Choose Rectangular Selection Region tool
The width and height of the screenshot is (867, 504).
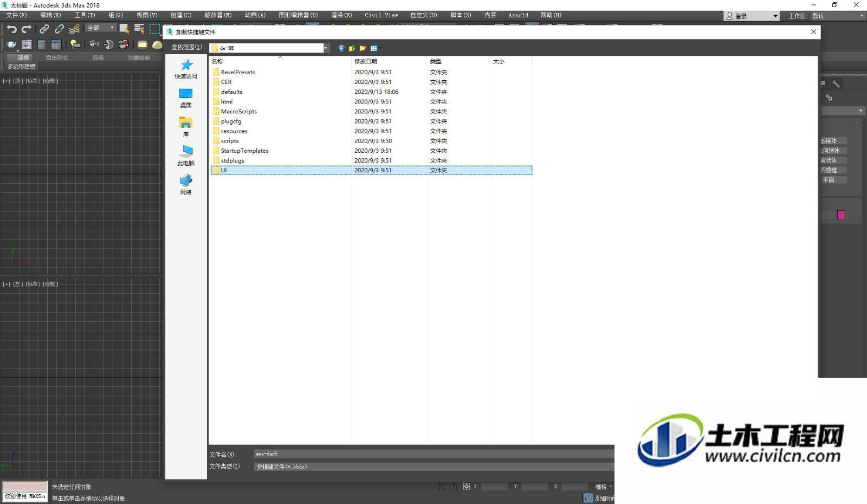(x=155, y=29)
